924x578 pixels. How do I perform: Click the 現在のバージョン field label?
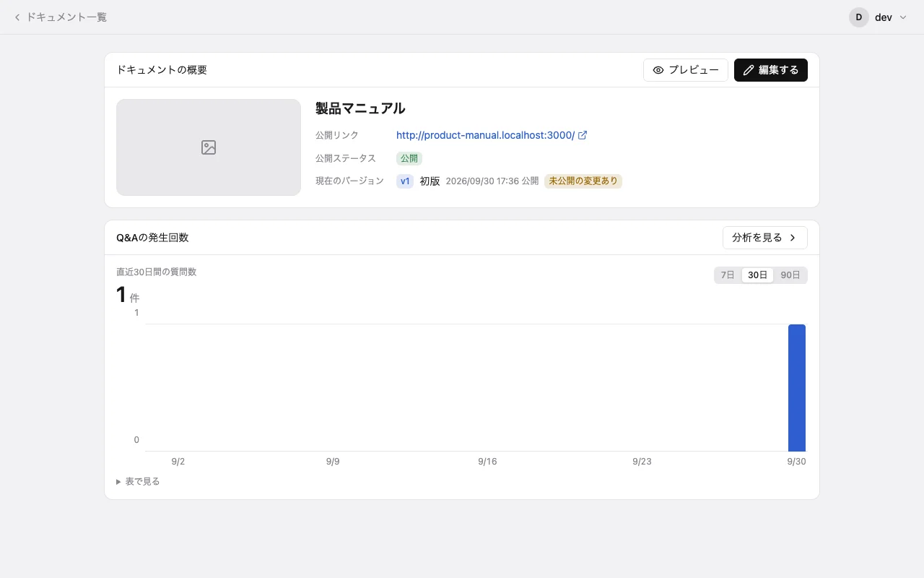tap(350, 181)
